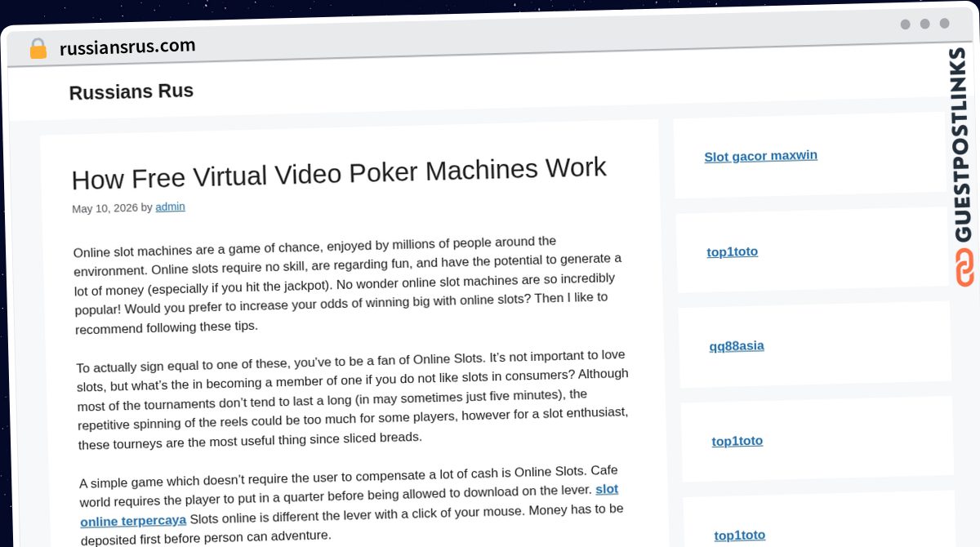Click the paragraph starting A simple game

[x=351, y=505]
